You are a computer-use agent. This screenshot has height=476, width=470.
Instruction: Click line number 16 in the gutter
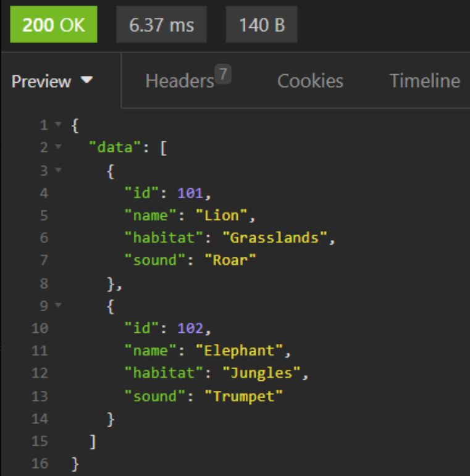(40, 464)
